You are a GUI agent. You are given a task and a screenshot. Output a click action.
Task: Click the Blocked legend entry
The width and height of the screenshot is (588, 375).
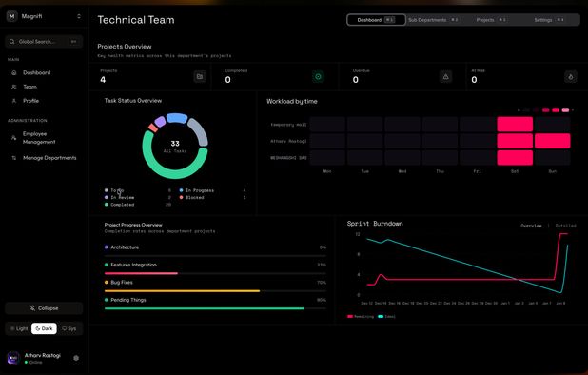[x=212, y=198]
